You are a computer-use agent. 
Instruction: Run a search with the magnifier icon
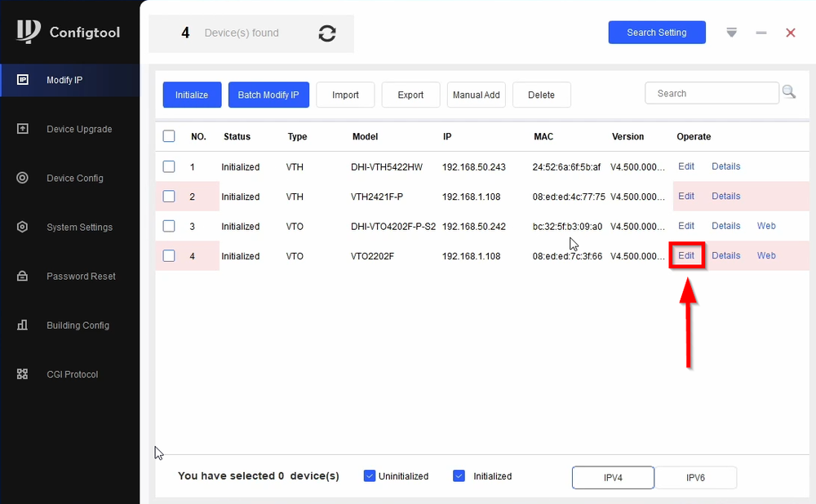click(789, 92)
